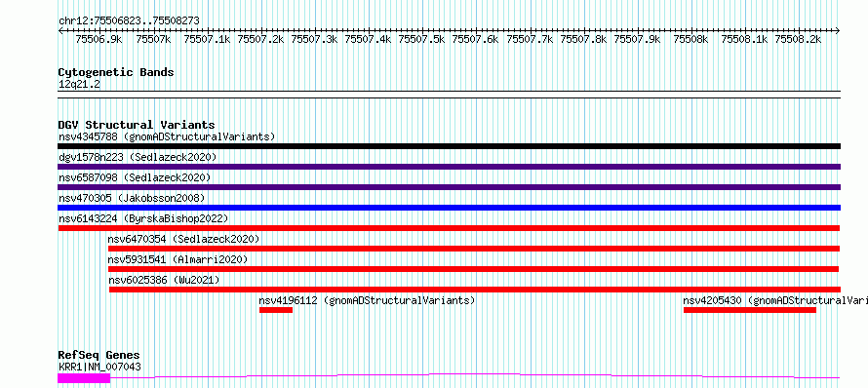Open nsv5931541 (Almarri2020) label
Viewport: 868px width, 388px height.
[x=178, y=259]
